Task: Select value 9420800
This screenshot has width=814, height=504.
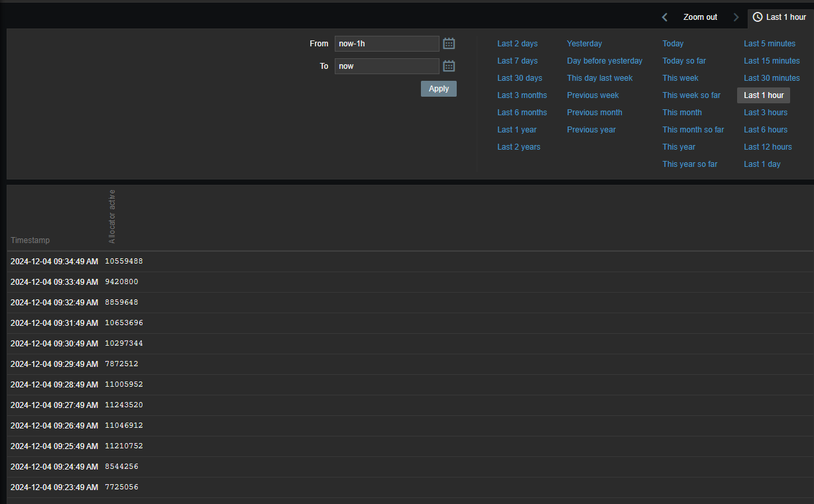Action: (x=121, y=282)
